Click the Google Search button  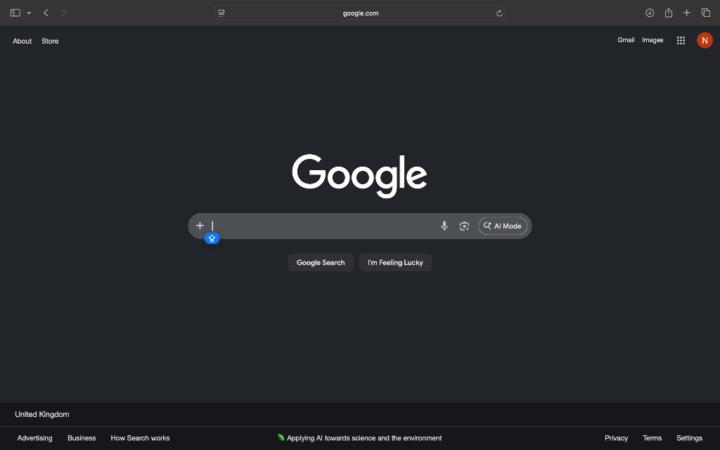pyautogui.click(x=321, y=263)
